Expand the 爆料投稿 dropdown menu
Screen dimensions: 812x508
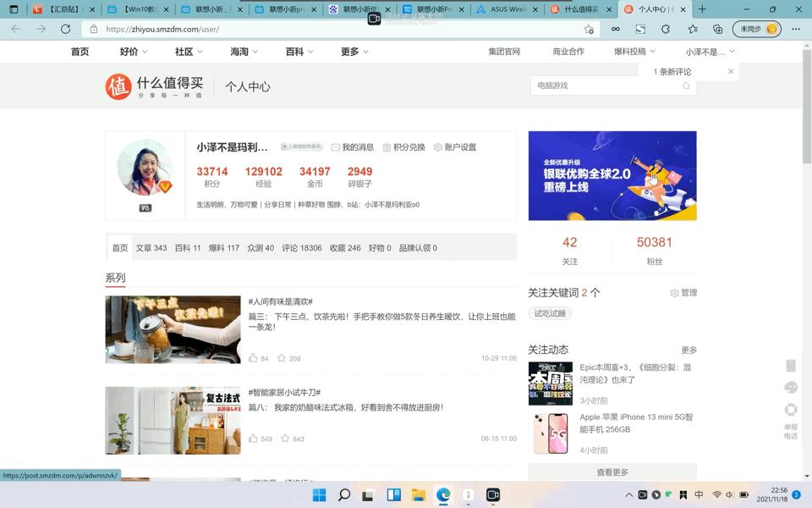(634, 52)
